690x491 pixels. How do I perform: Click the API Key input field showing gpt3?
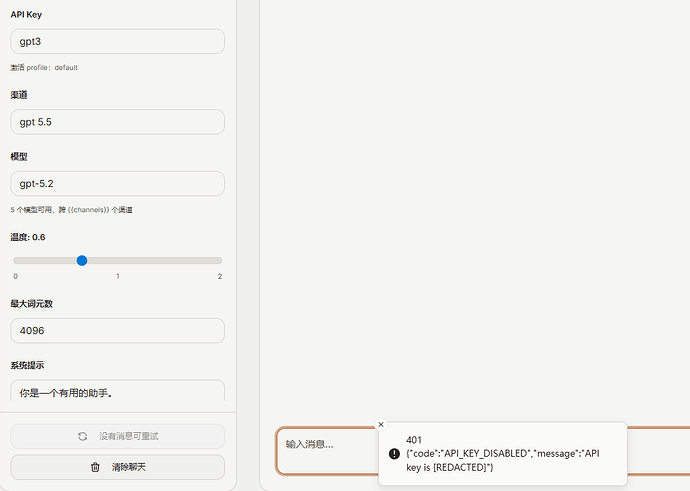(x=117, y=41)
